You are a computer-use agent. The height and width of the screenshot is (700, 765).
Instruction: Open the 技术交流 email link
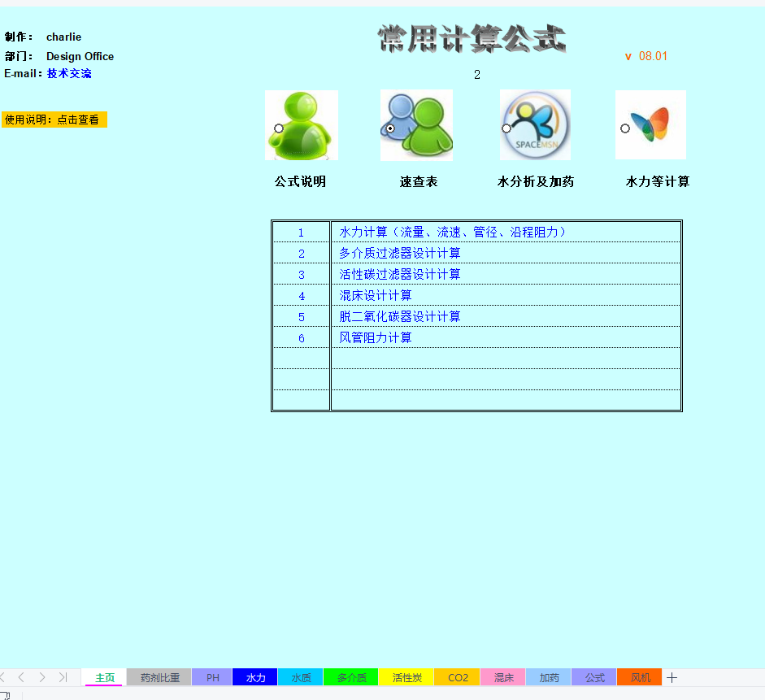69,74
